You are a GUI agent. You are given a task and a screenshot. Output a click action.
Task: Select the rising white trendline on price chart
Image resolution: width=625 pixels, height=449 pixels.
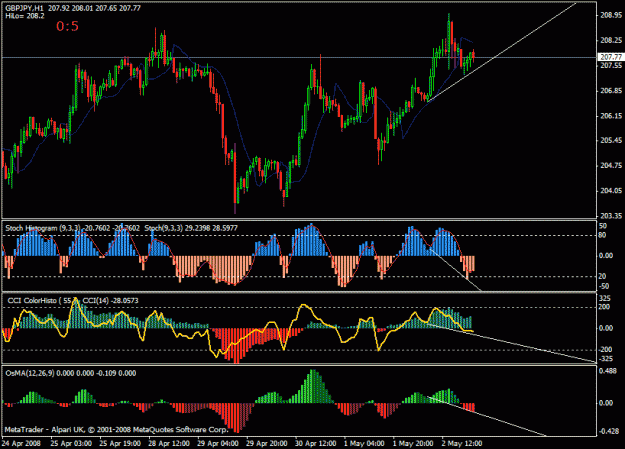tap(502, 52)
